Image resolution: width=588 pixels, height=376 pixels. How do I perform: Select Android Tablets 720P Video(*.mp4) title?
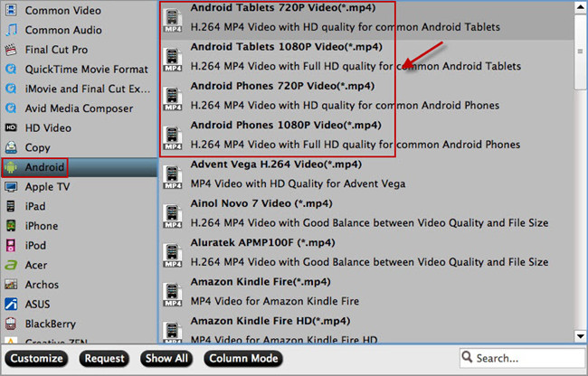(x=283, y=7)
